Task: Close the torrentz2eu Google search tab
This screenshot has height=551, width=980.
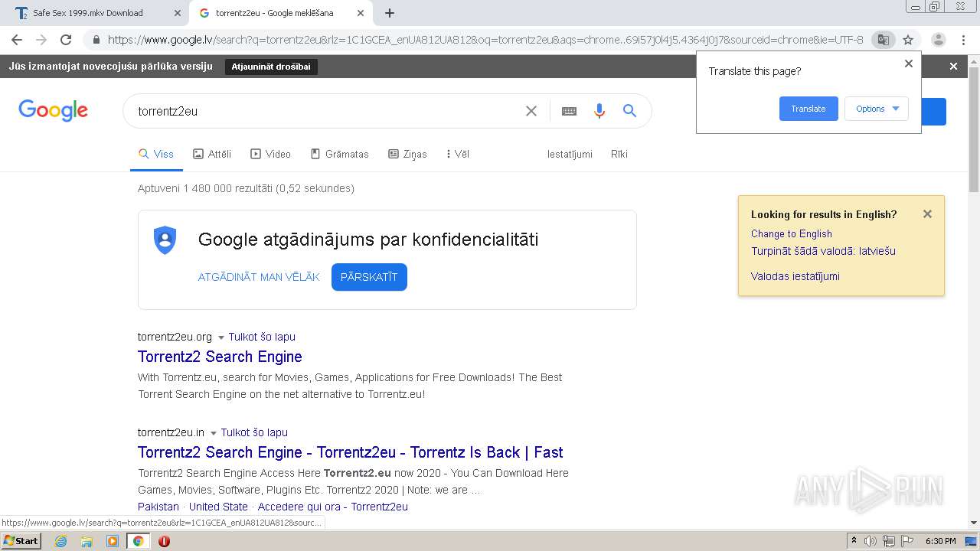Action: (361, 13)
